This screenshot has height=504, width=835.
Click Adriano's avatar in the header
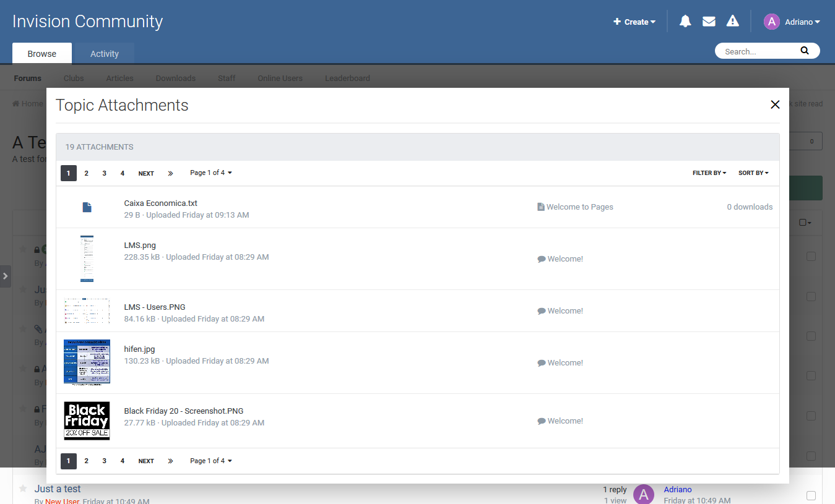(771, 22)
